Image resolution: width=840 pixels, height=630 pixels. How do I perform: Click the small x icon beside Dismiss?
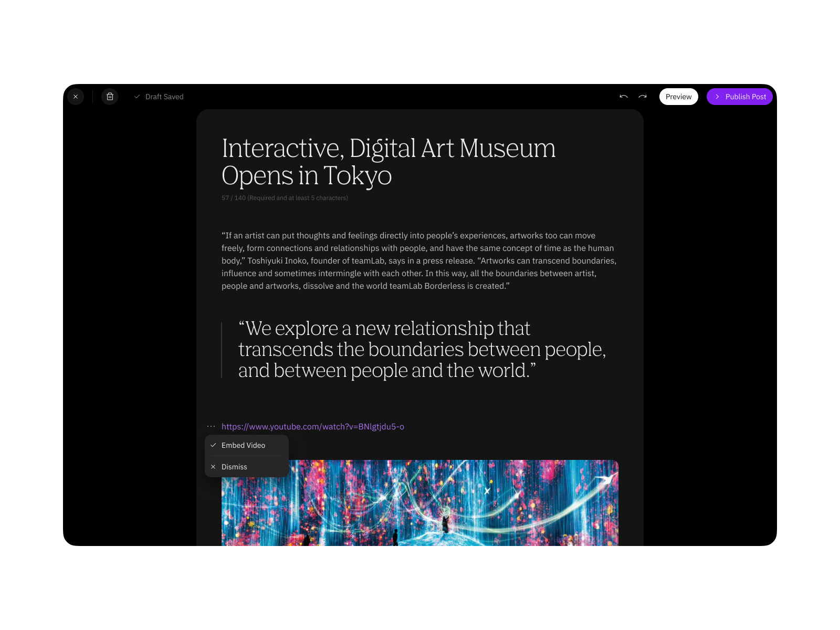pos(213,467)
